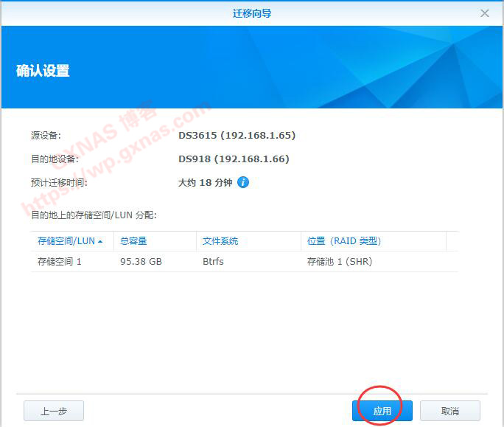Click the 95.38 GB capacity cell
This screenshot has height=427, width=504.
click(141, 261)
